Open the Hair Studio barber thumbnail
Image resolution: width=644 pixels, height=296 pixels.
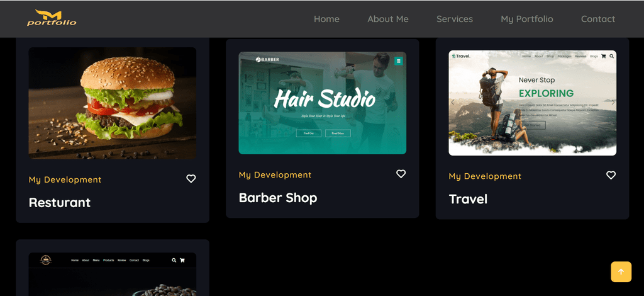pos(323,103)
